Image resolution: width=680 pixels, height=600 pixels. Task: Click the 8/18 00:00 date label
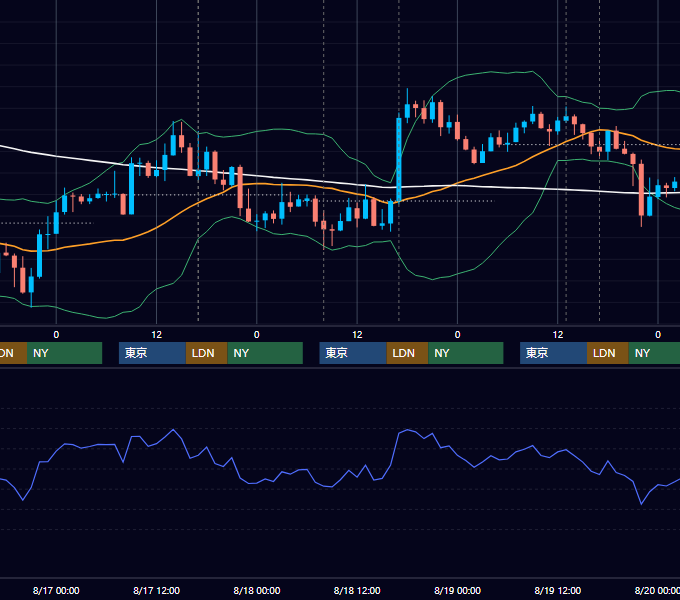pyautogui.click(x=257, y=590)
